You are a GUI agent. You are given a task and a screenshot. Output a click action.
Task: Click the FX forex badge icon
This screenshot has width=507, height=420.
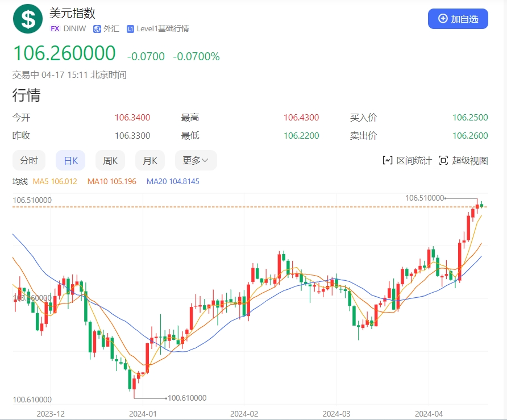[x=55, y=28]
